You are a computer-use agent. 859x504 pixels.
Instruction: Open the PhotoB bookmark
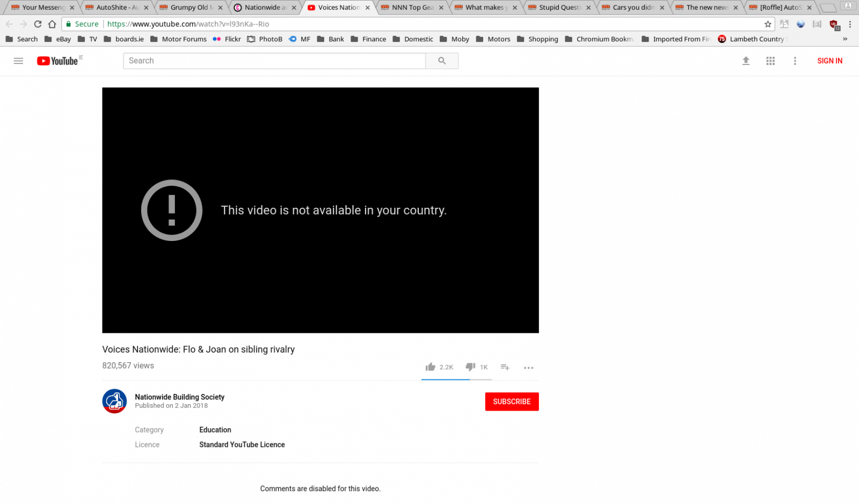pyautogui.click(x=265, y=39)
